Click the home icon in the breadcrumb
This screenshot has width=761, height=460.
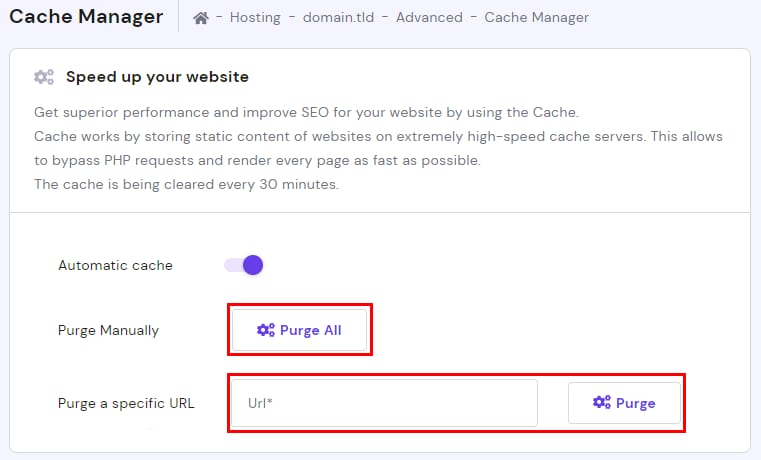pos(200,18)
